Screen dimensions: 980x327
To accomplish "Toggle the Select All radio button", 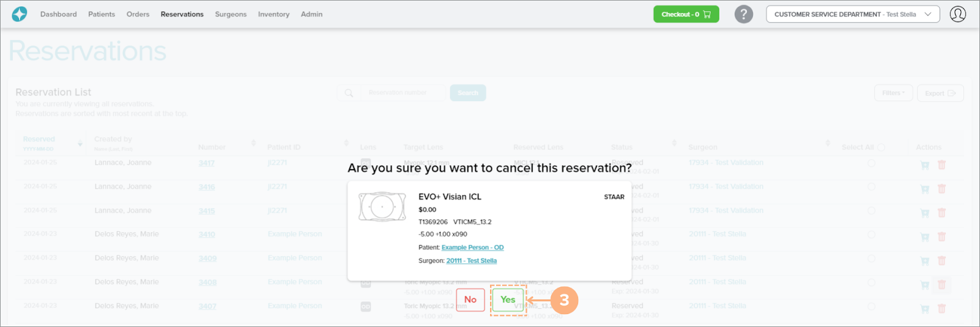I will coord(881,148).
